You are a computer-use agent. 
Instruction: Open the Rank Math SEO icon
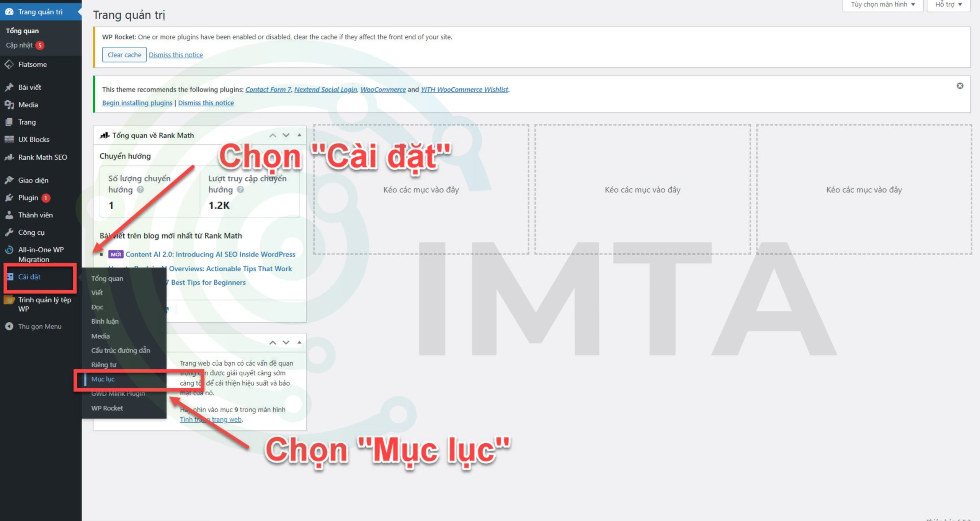tap(9, 157)
